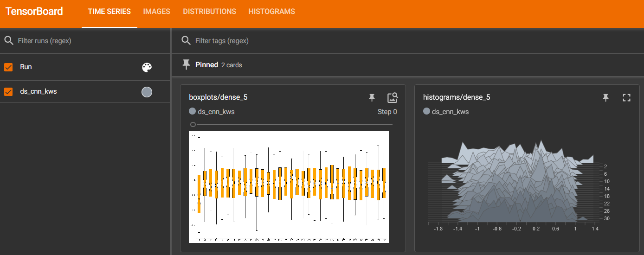Open the Distributions tab
This screenshot has height=255, width=644.
click(x=209, y=12)
